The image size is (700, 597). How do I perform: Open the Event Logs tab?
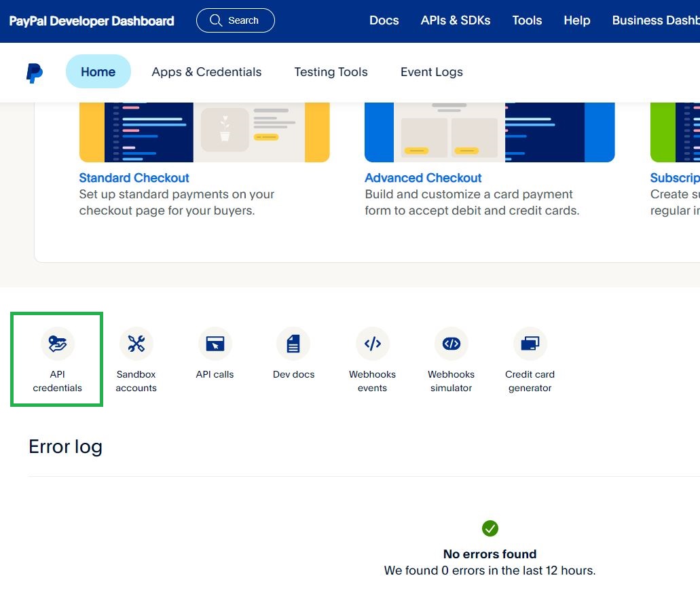pos(431,72)
